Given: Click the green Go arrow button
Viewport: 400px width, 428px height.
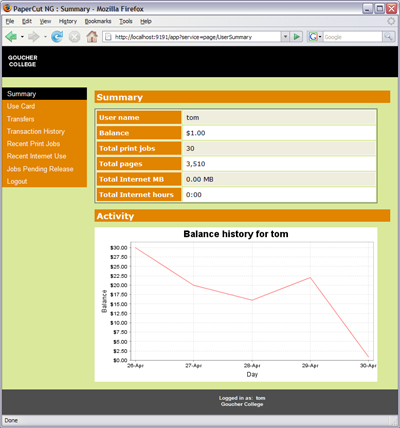Looking at the screenshot, I should [296, 37].
